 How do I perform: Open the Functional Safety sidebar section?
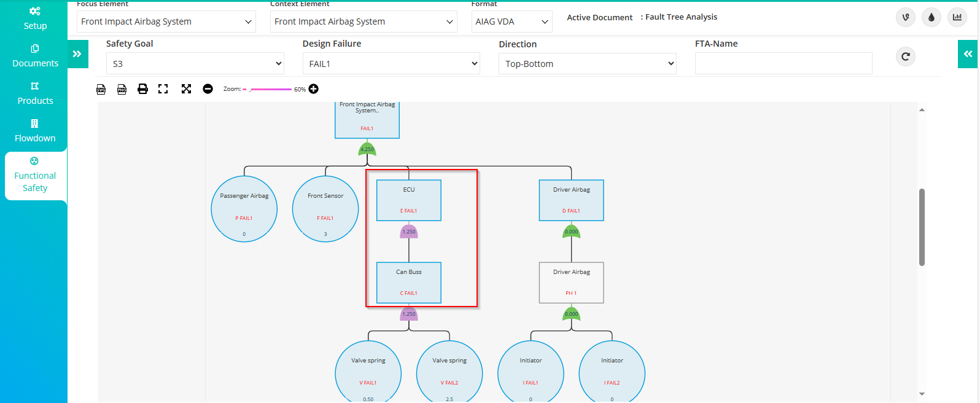point(35,175)
